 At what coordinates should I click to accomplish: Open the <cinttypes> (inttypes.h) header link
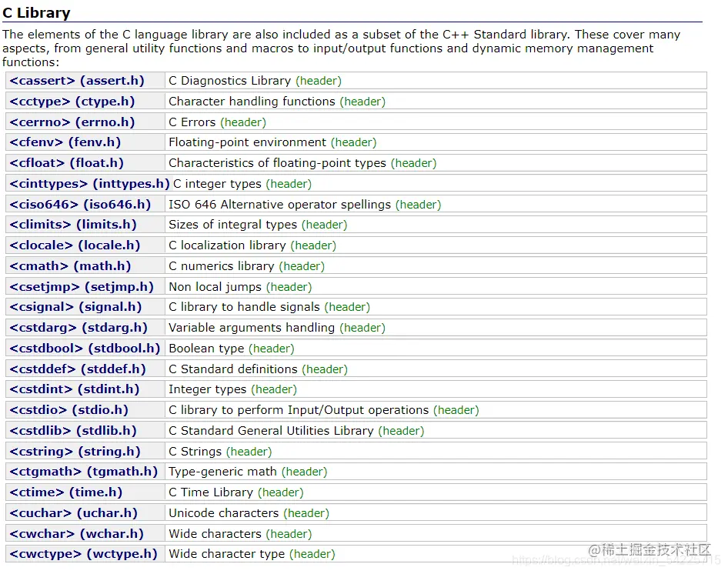(89, 184)
